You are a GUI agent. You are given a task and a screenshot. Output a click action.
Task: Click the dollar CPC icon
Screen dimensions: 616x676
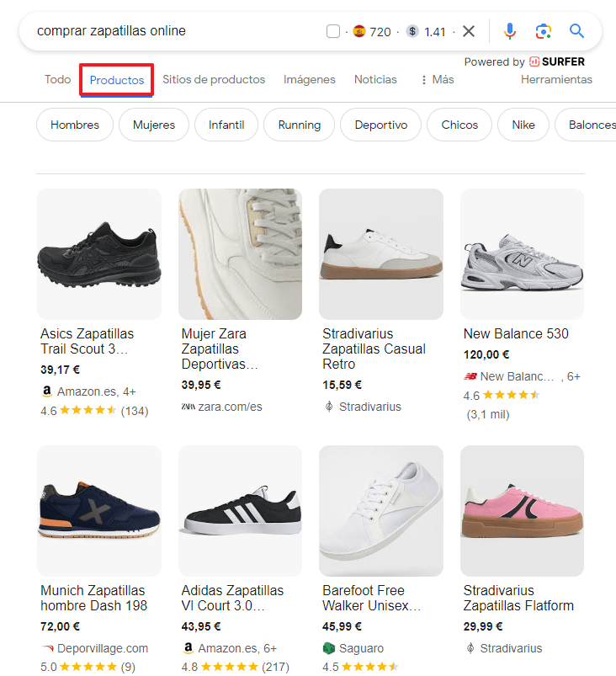click(412, 31)
